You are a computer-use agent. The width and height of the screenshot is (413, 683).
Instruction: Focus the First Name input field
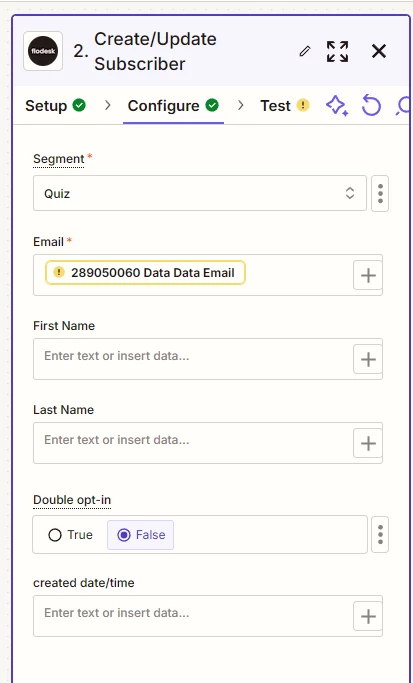pos(193,359)
